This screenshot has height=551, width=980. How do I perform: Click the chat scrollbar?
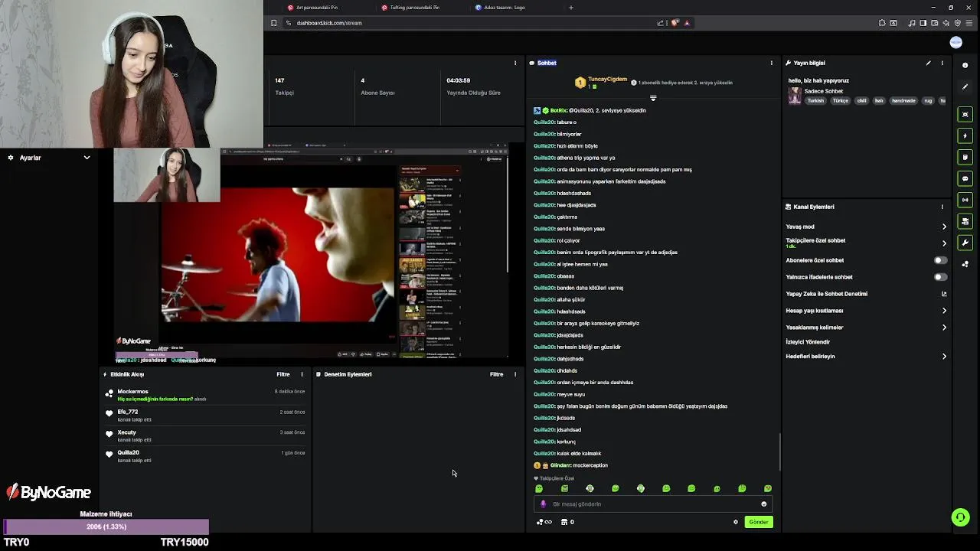pyautogui.click(x=779, y=452)
